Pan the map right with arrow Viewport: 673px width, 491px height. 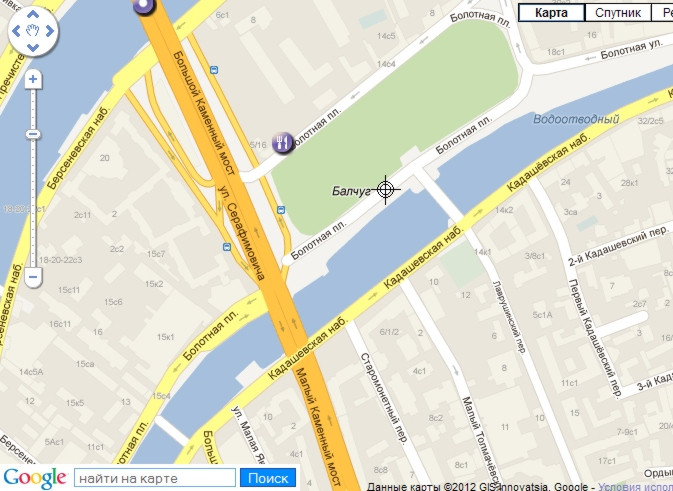pyautogui.click(x=50, y=31)
